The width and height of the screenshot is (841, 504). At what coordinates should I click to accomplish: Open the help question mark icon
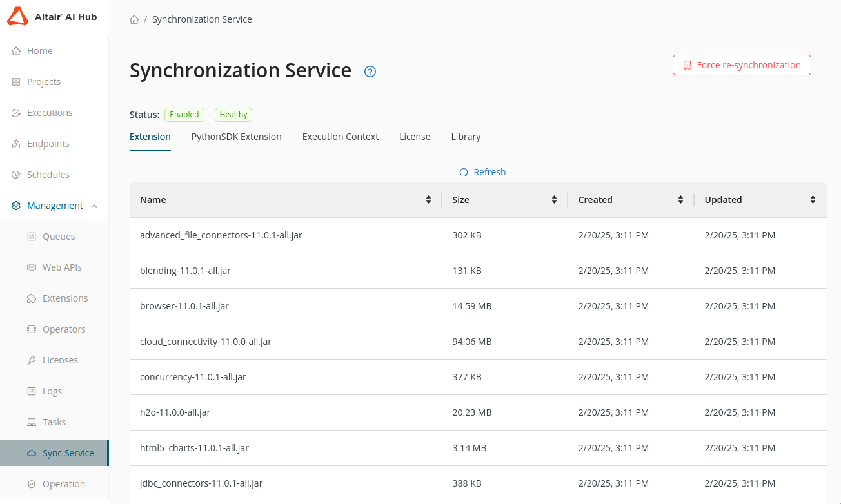[x=370, y=72]
